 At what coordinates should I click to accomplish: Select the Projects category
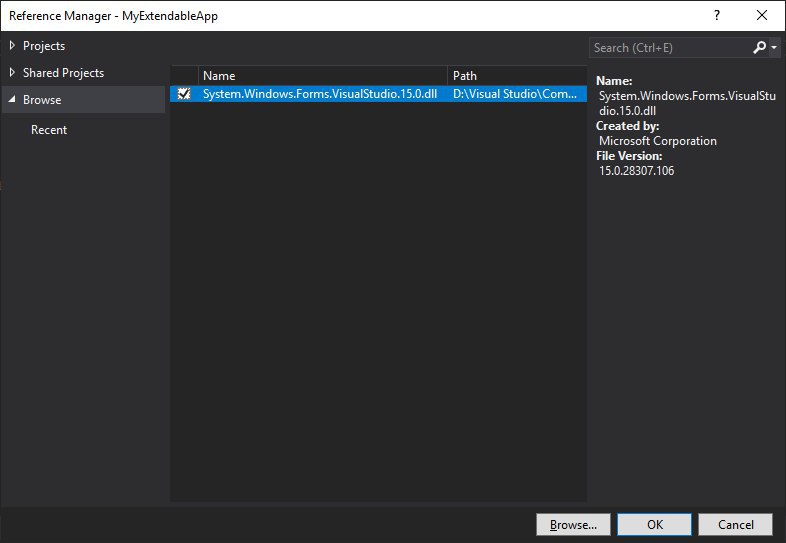(44, 46)
